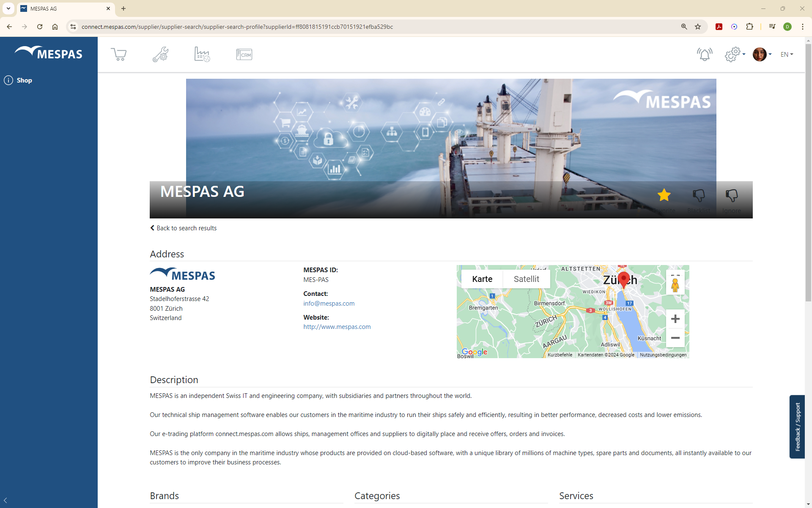View site information icon in address bar

(73, 27)
